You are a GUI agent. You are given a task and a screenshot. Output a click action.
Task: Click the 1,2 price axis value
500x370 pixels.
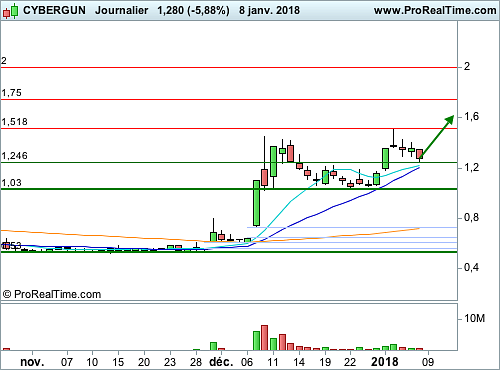(471, 167)
